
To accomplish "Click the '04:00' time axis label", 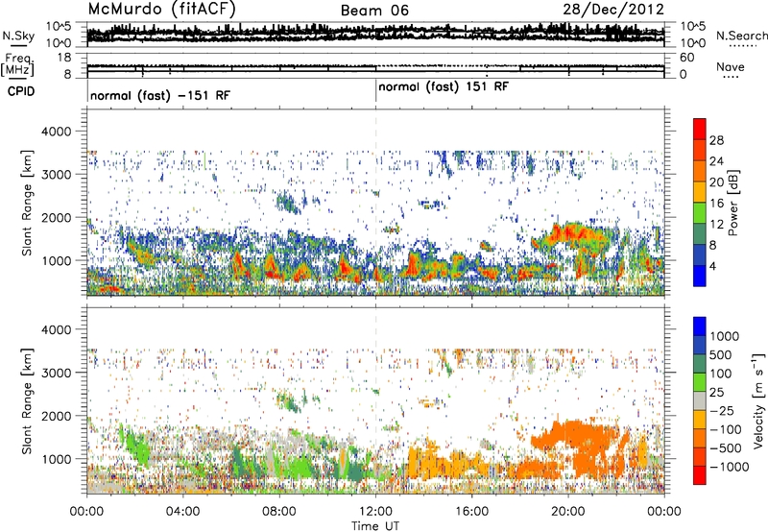I will tap(182, 512).
